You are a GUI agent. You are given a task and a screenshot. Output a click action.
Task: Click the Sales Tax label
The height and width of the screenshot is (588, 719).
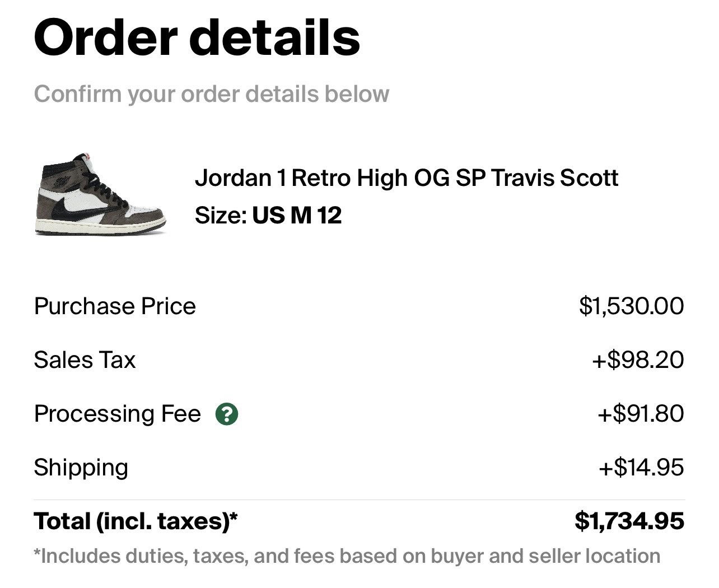point(84,360)
